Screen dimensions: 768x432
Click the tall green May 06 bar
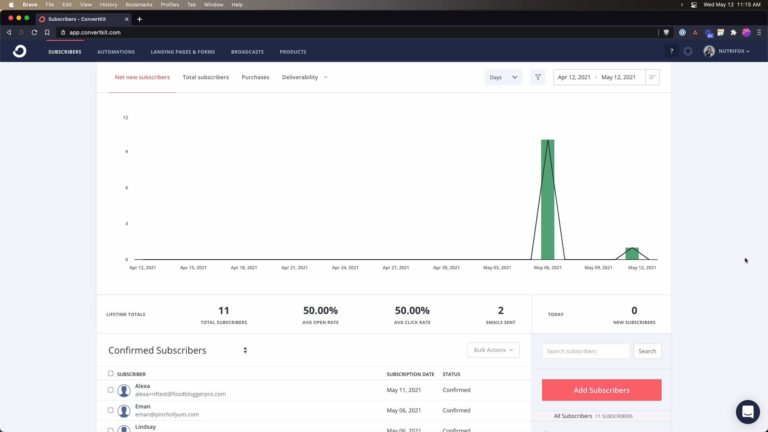[x=548, y=200]
